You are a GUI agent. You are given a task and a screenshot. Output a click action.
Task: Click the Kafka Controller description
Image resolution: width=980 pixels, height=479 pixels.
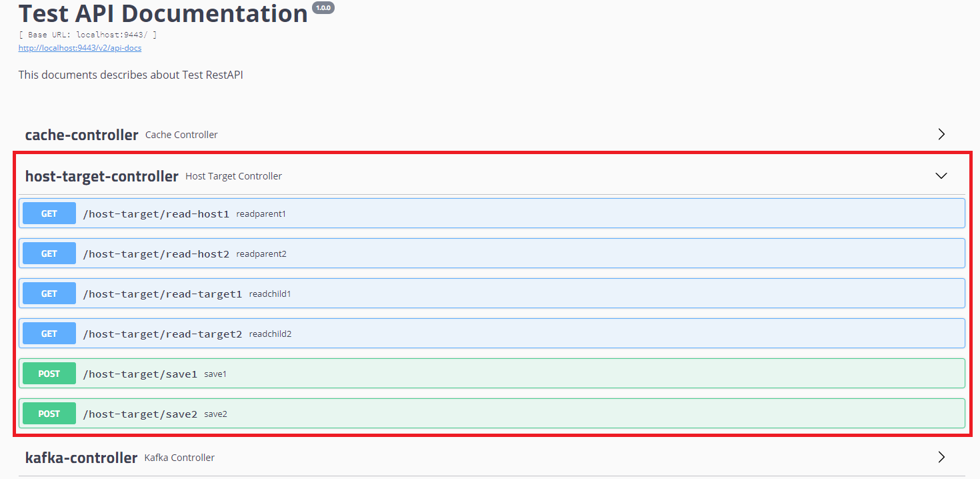(179, 458)
